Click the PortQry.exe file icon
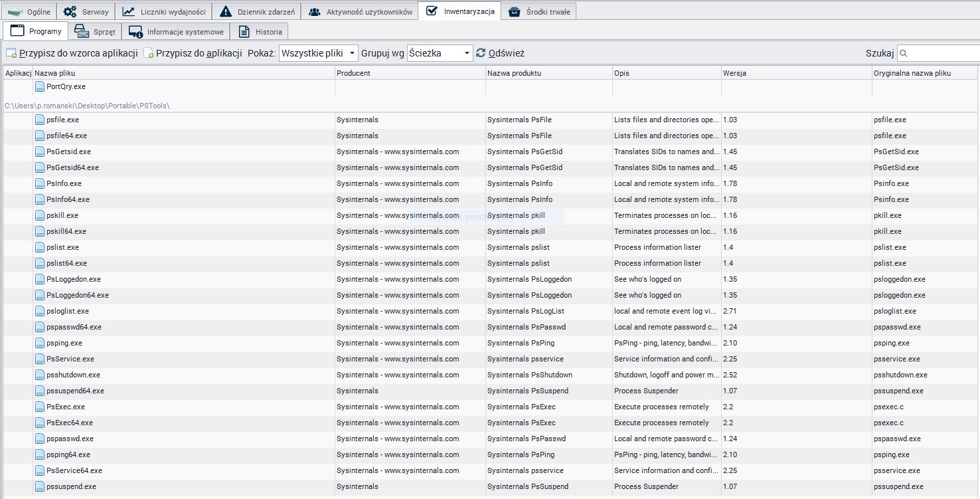This screenshot has width=980, height=499. [x=40, y=87]
